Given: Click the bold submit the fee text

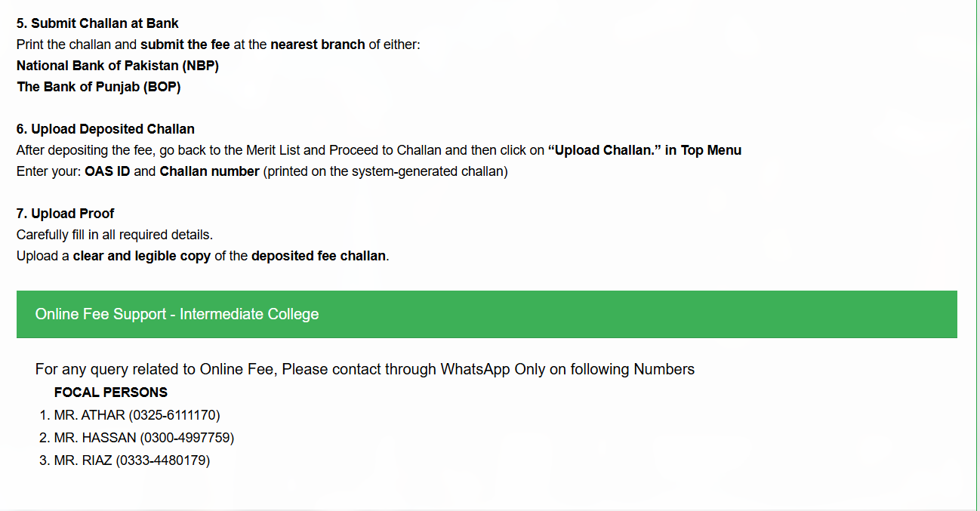Looking at the screenshot, I should pos(185,45).
